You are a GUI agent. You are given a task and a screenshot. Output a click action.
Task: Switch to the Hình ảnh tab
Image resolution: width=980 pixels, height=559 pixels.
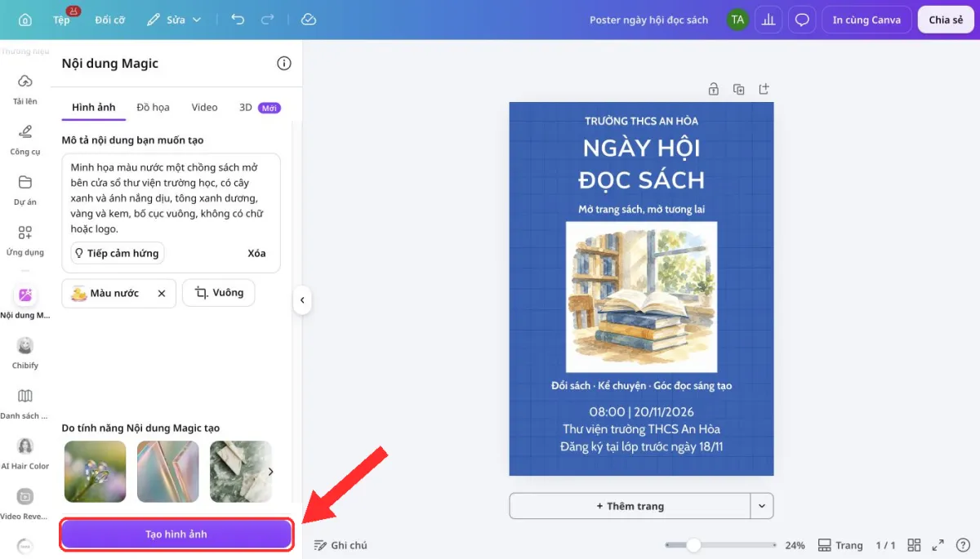point(93,107)
